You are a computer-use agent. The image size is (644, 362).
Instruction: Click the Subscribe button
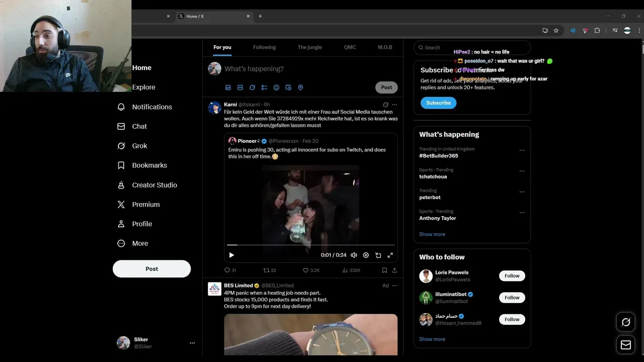[x=438, y=103]
